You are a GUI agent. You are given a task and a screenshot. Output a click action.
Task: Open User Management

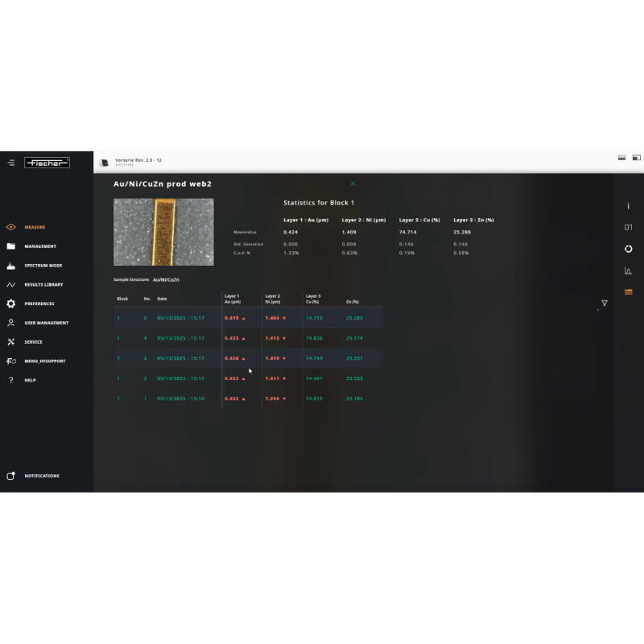pyautogui.click(x=46, y=323)
